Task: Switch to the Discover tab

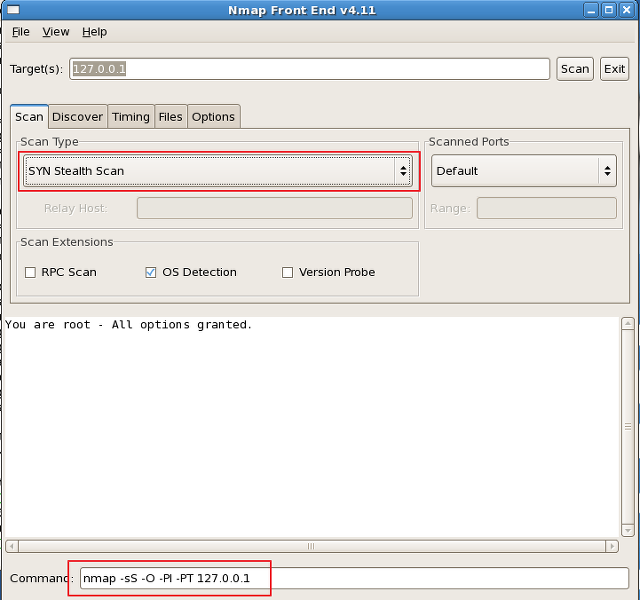Action: (x=78, y=117)
